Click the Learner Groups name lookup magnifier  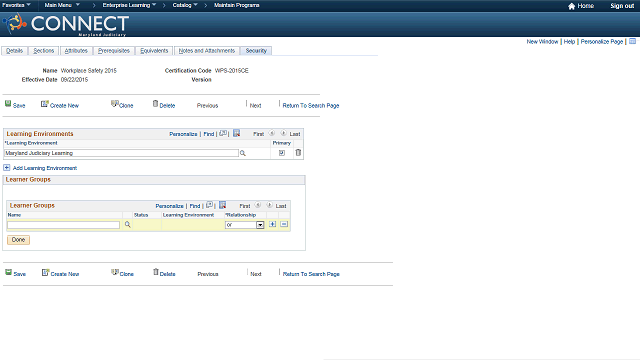(127, 224)
